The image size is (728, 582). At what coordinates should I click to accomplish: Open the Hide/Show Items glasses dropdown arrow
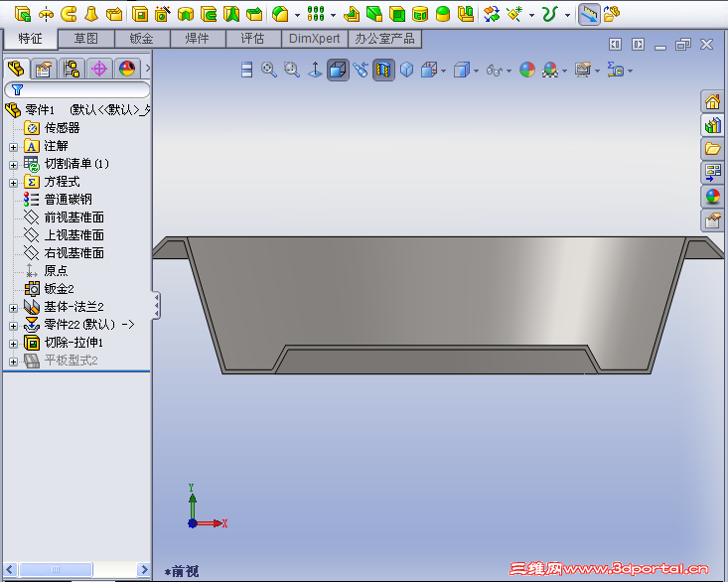(509, 71)
